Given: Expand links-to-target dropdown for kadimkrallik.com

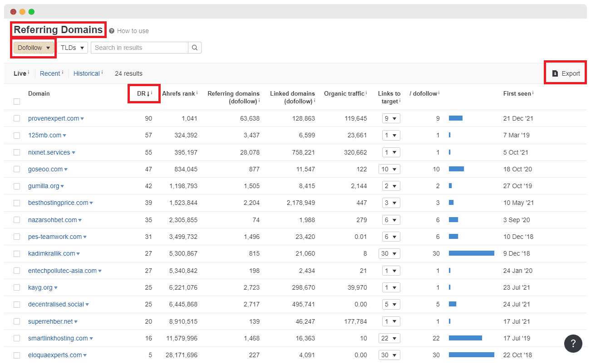Looking at the screenshot, I should [389, 253].
